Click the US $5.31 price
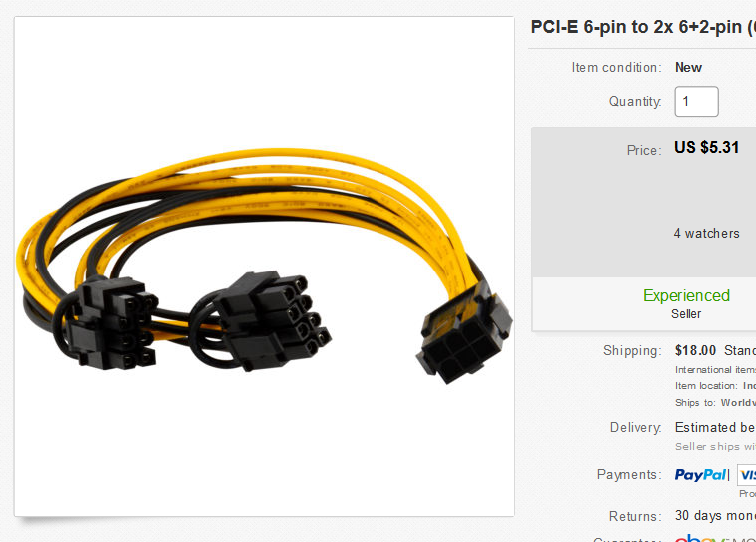The width and height of the screenshot is (756, 542). pos(706,147)
